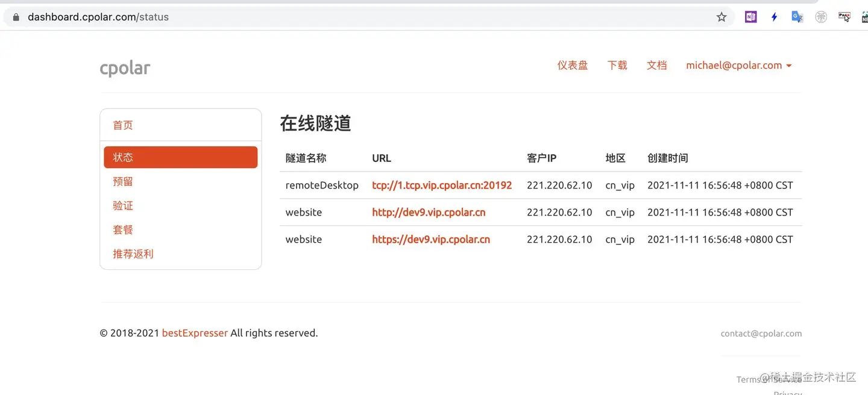Expand the michael@cpolar.com account dropdown

click(x=739, y=65)
